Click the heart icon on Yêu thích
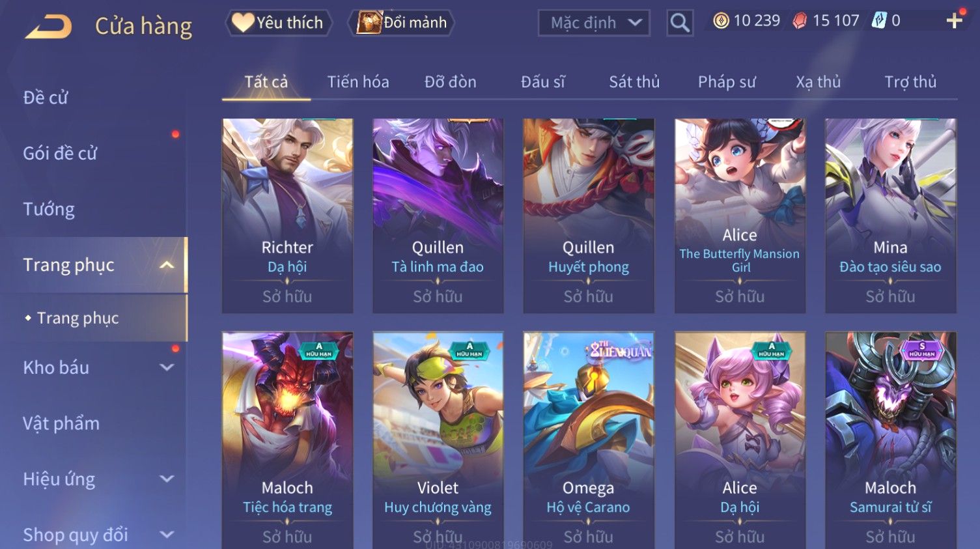The width and height of the screenshot is (980, 549). point(243,22)
